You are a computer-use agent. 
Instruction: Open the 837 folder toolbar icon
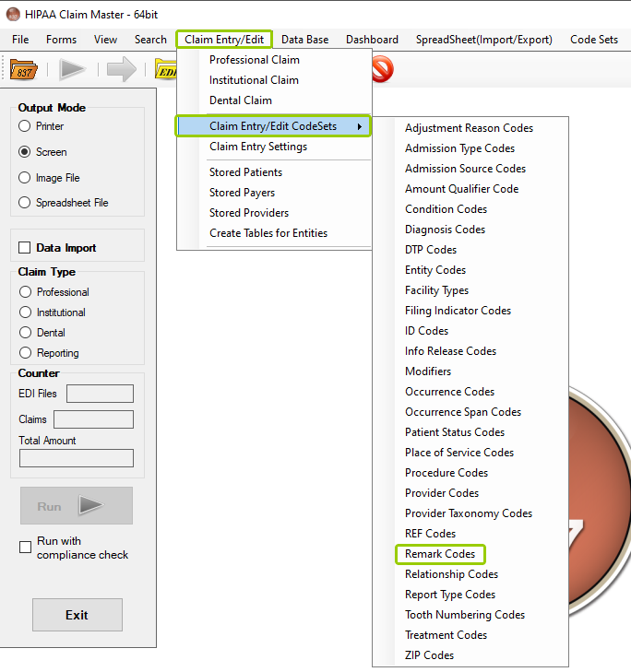(24, 69)
